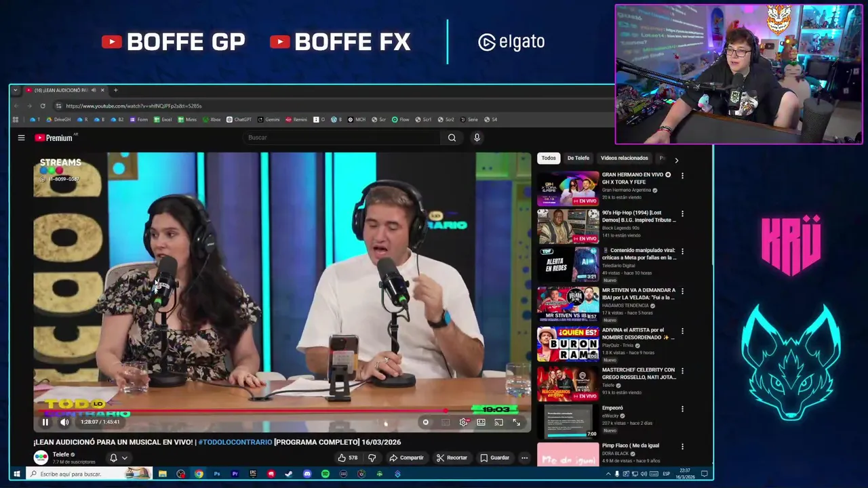Click the Chrome address bar URL
This screenshot has width=868, height=488.
pos(134,106)
